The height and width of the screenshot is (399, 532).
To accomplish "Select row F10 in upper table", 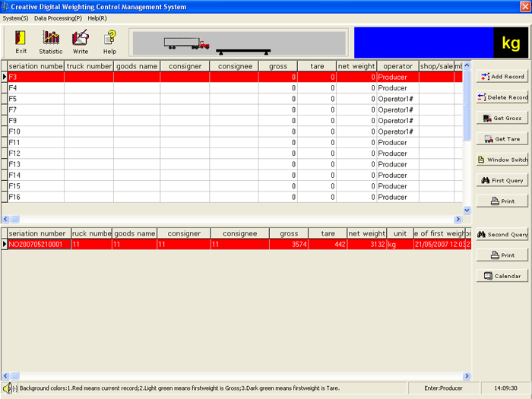I will 232,131.
